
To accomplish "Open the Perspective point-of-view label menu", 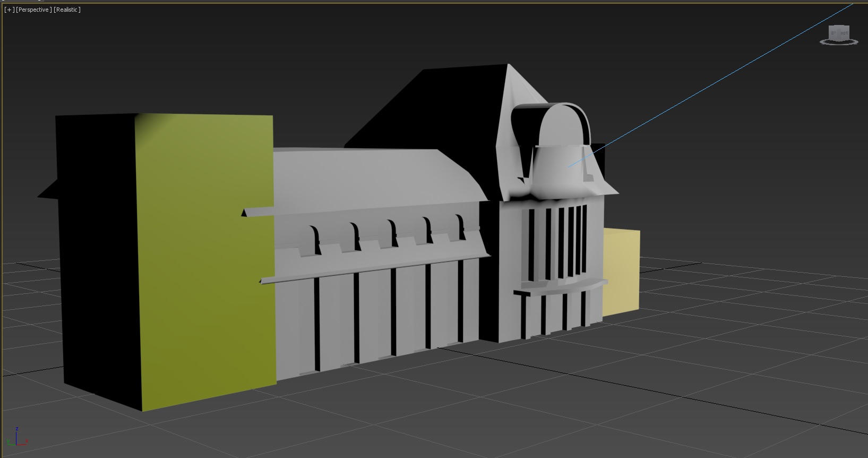I will click(34, 10).
